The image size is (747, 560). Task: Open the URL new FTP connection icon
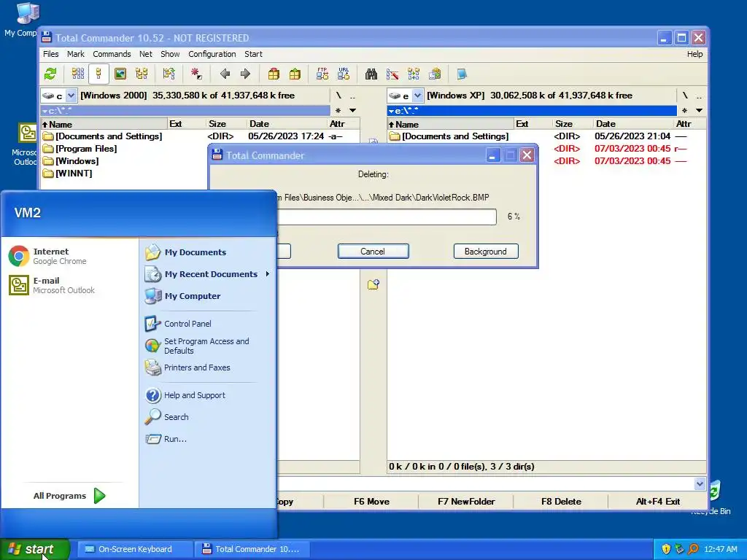(344, 74)
